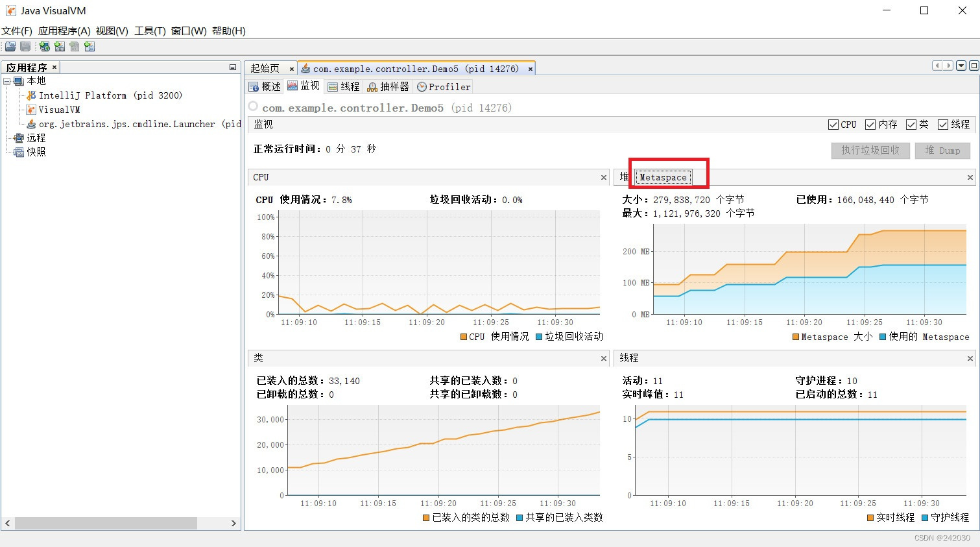Uncheck the 内存 chart checkbox
The width and height of the screenshot is (980, 547).
870,125
